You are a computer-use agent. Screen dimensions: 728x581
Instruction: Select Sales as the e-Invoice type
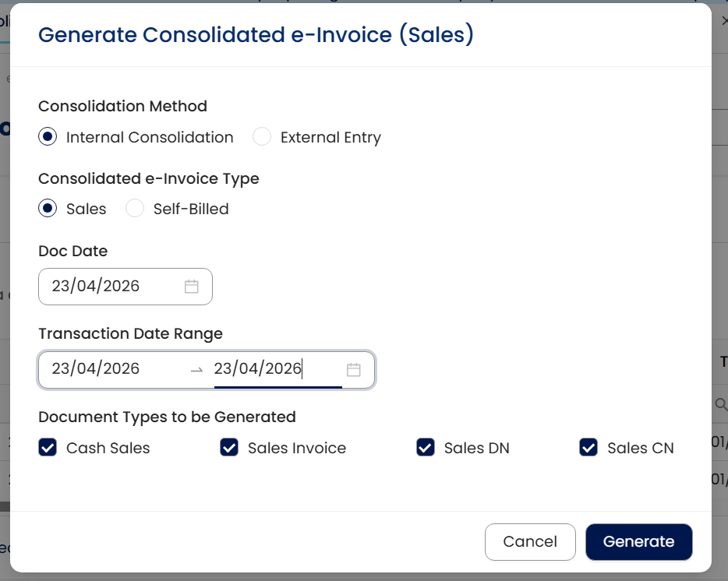tap(48, 209)
